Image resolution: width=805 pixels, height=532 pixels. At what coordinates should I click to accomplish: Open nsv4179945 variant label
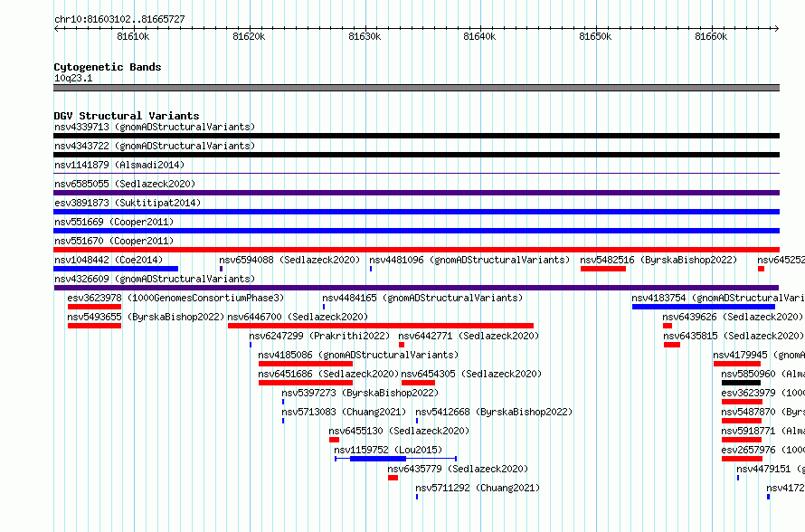click(x=759, y=355)
